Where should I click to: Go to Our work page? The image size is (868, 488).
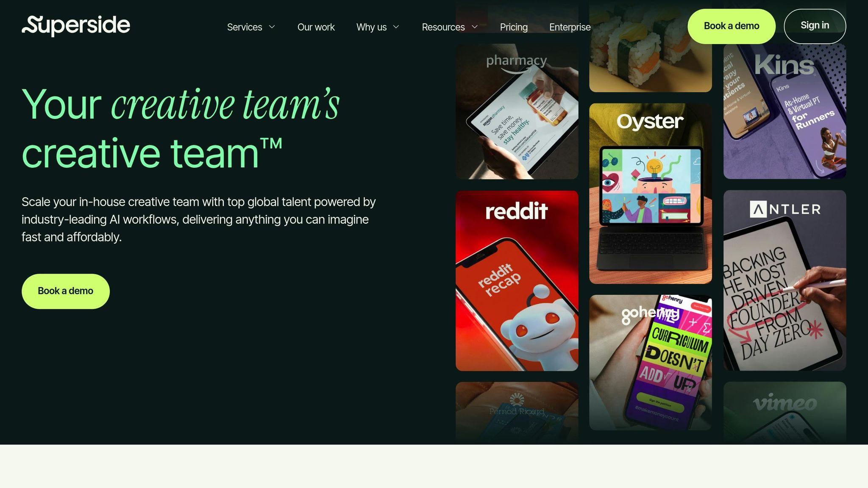point(316,27)
